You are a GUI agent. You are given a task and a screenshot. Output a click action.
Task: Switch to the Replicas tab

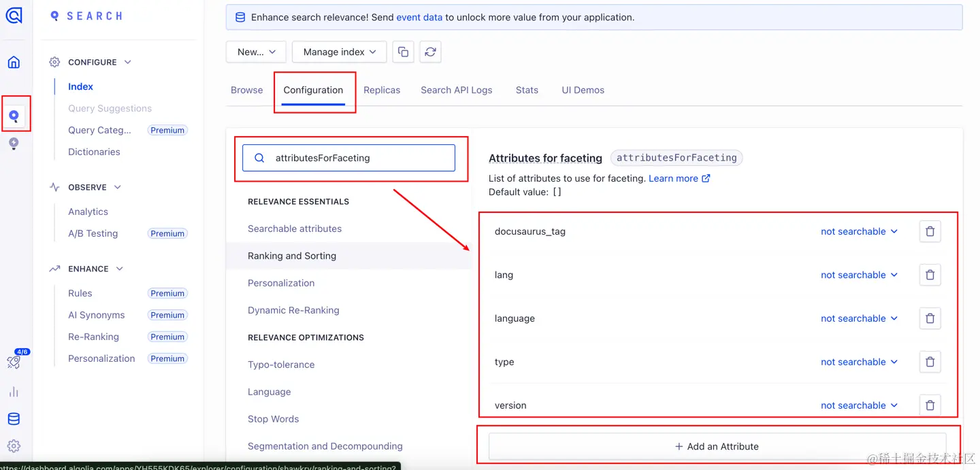(382, 90)
